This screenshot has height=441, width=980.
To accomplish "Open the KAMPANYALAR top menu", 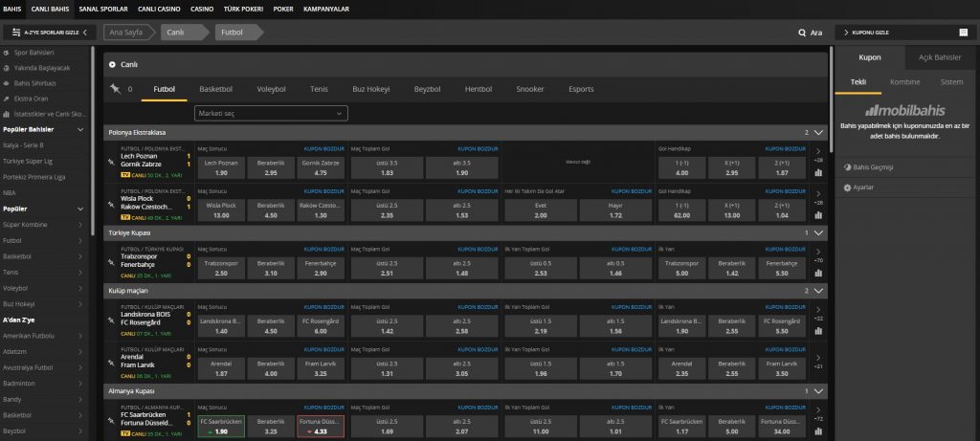I will 326,10.
